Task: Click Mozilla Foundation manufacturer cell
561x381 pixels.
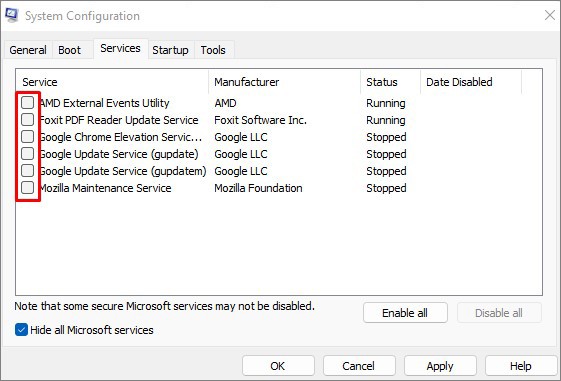Action: (258, 188)
